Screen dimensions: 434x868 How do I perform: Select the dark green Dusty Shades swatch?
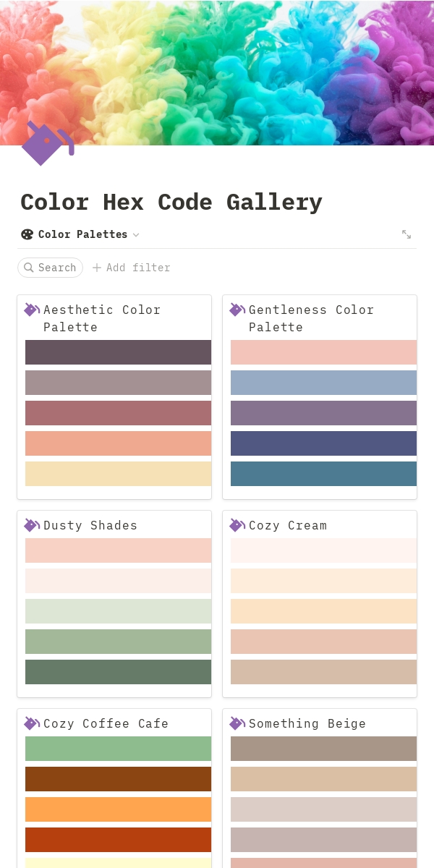click(x=118, y=672)
